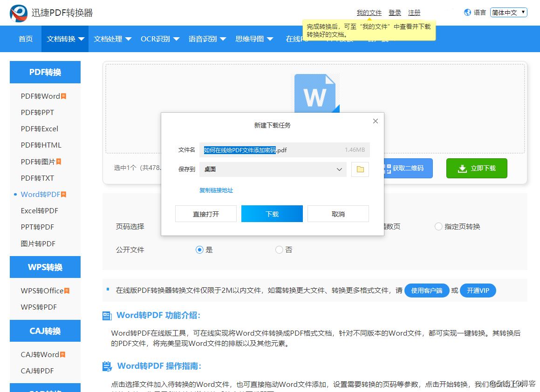Open PDF转HTML in sidebar
Screen dimensions: 540x392
pyautogui.click(x=41, y=145)
